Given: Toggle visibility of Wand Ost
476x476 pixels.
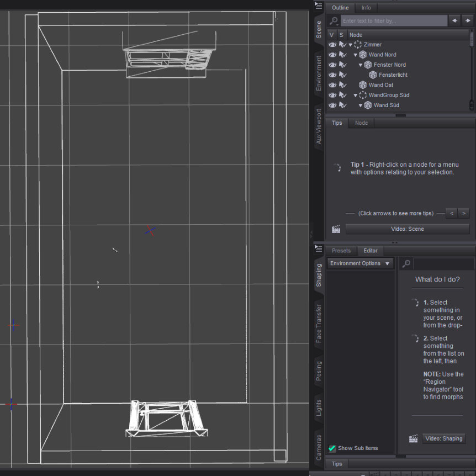Looking at the screenshot, I should tap(332, 85).
